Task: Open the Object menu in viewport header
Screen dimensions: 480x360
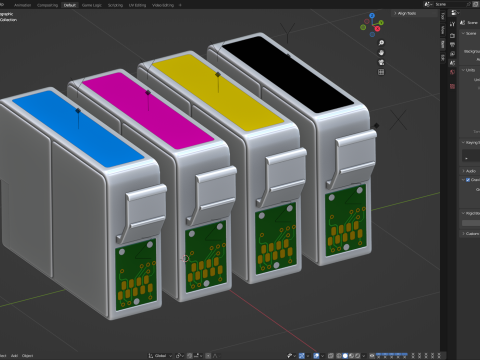Action: click(27, 356)
